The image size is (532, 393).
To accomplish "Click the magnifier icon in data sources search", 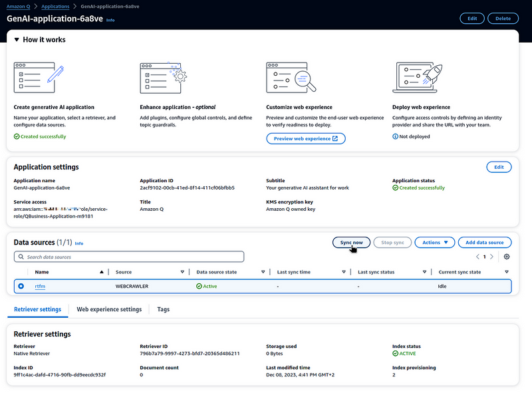I will pyautogui.click(x=21, y=257).
